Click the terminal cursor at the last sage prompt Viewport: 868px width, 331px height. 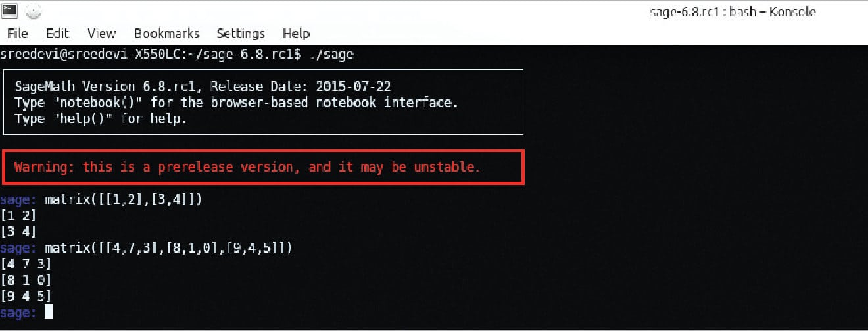[48, 313]
